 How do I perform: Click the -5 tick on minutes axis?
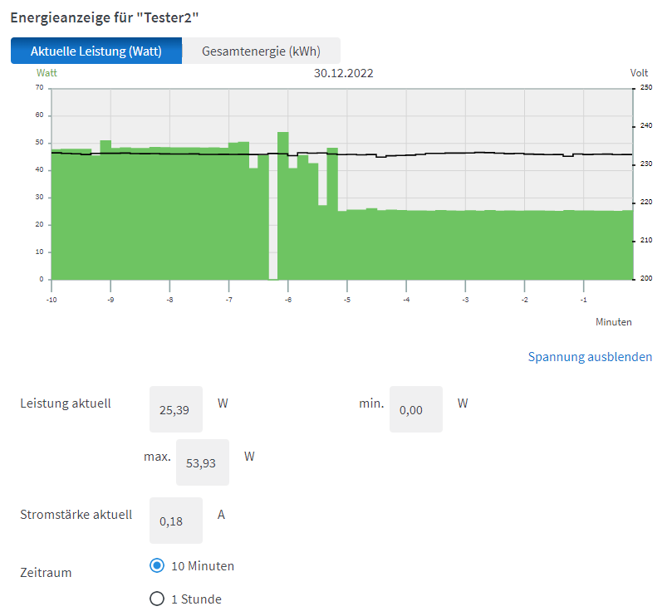click(347, 300)
